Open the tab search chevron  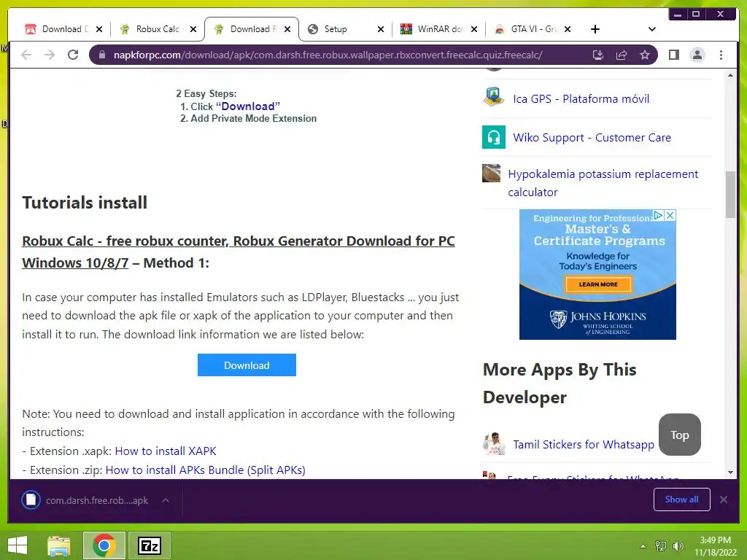coord(651,29)
